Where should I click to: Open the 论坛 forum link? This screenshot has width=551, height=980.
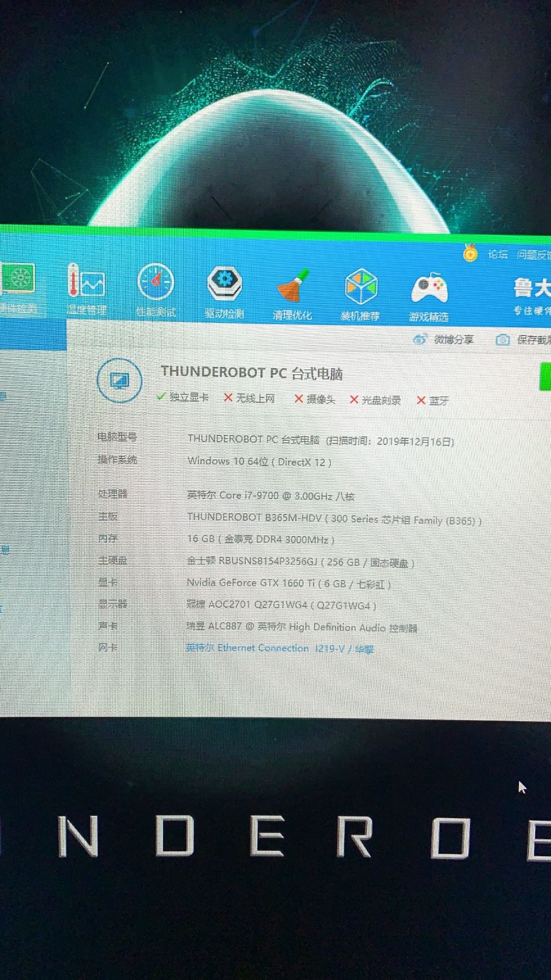[x=498, y=254]
